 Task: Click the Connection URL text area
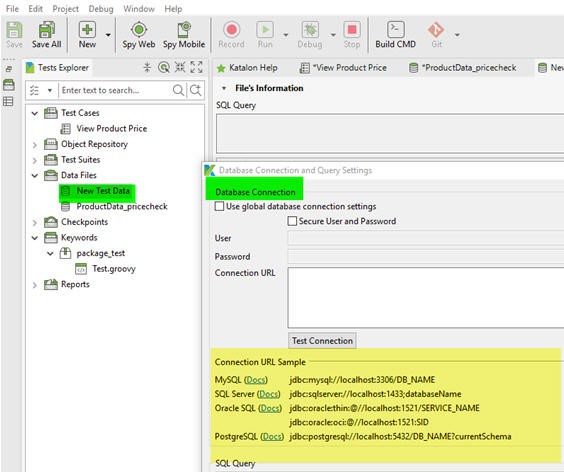pos(426,298)
